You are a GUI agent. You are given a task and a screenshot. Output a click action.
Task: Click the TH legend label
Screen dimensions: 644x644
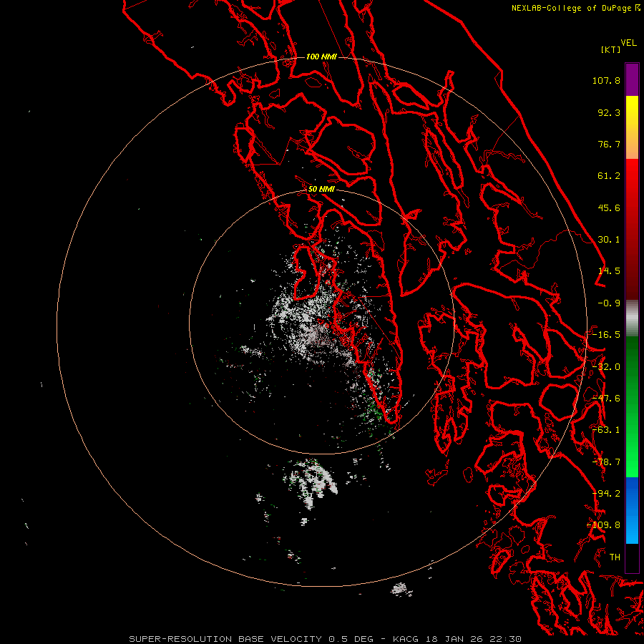click(615, 557)
